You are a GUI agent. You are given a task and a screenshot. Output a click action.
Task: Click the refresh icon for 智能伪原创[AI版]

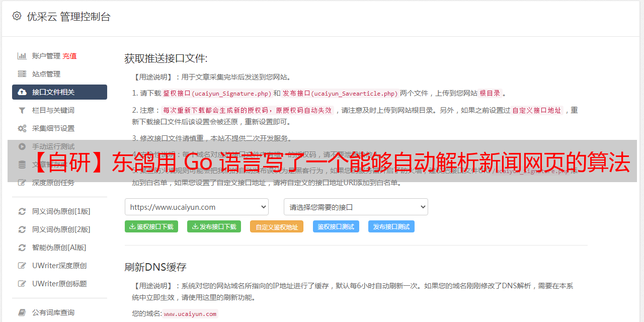tap(22, 248)
